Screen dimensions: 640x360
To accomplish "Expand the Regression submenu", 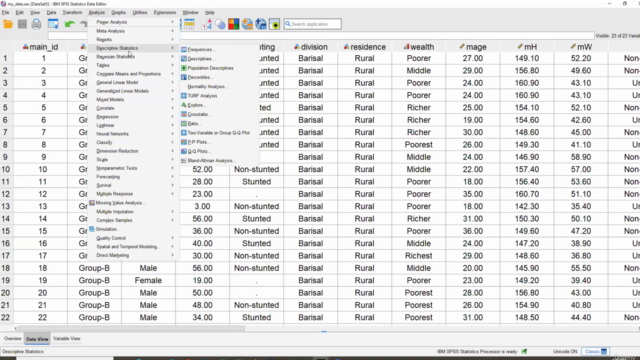I will pos(133,117).
